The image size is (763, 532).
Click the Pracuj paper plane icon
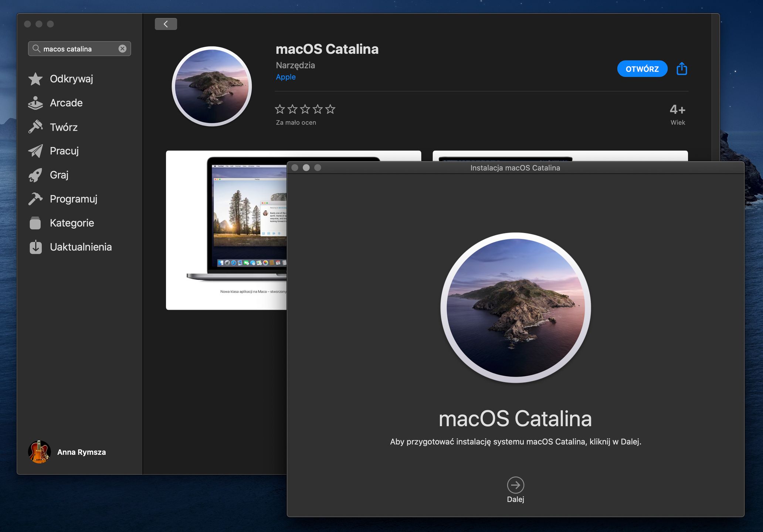point(35,151)
